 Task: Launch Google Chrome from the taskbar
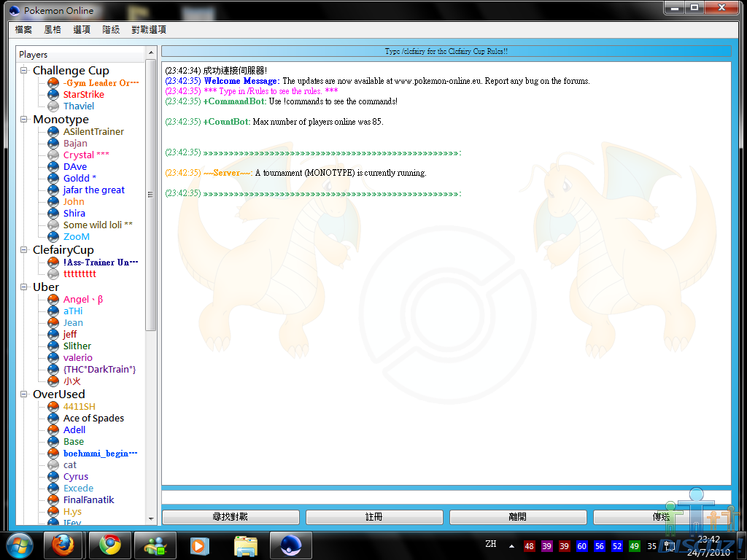point(110,545)
